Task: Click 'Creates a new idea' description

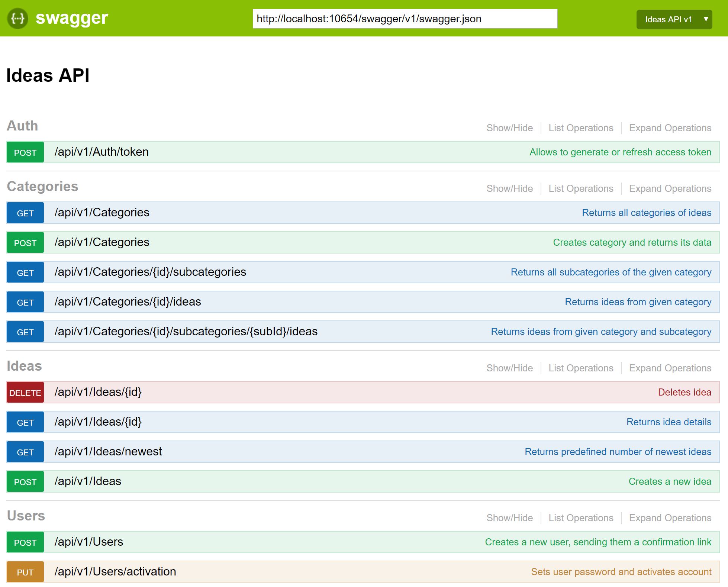Action: tap(670, 482)
